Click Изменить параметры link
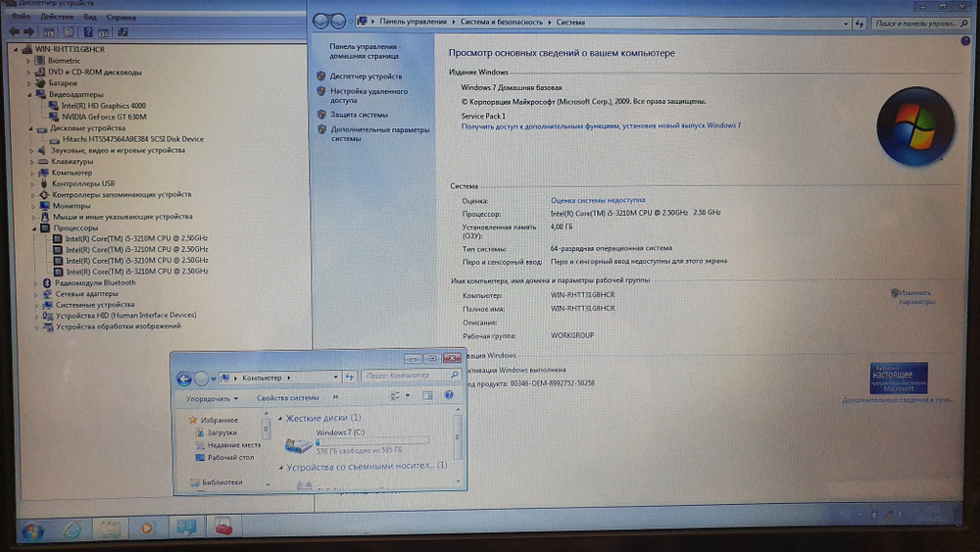This screenshot has width=980, height=552. click(916, 297)
